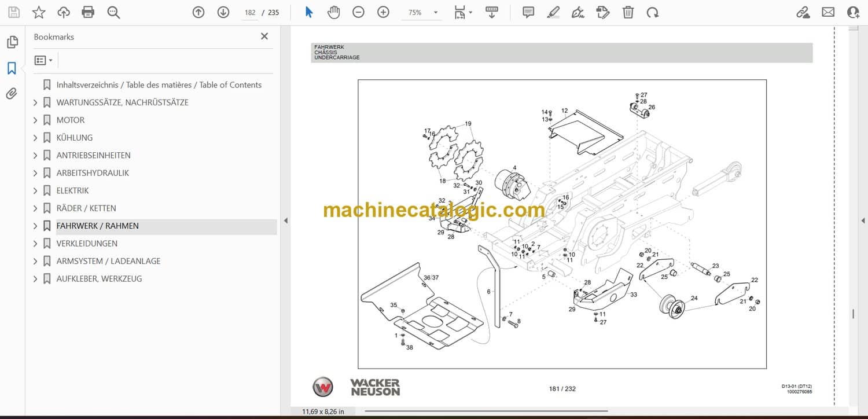868x419 pixels.
Task: Open the Inhaltsverzeichnis table of contents bookmark
Action: point(159,85)
